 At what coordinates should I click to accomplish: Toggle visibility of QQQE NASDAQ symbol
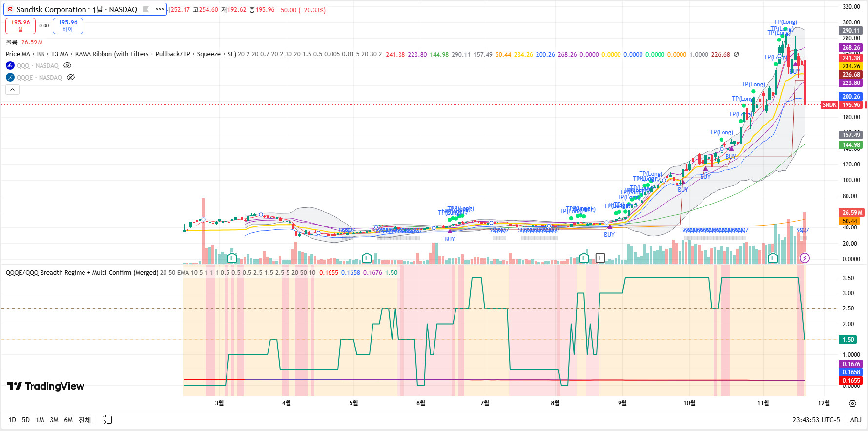click(x=71, y=77)
